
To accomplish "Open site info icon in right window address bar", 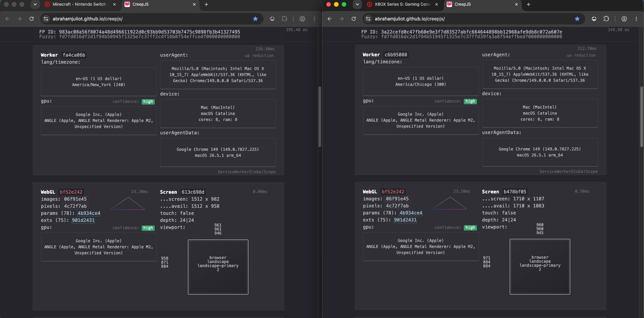I will click(x=368, y=19).
